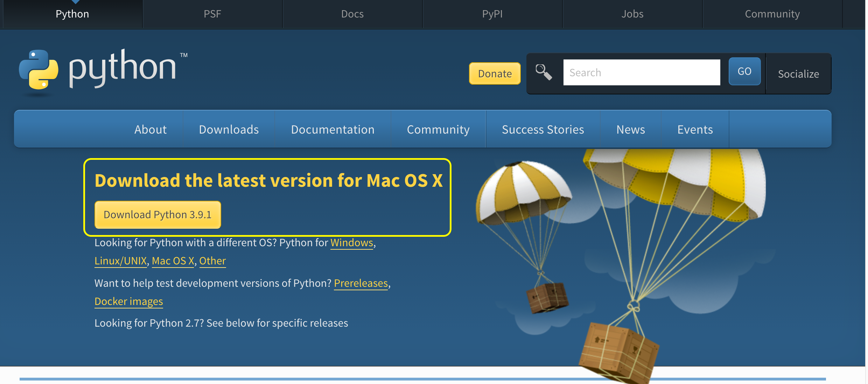The width and height of the screenshot is (868, 384).
Task: Switch to the PyPI top tab
Action: click(x=492, y=14)
